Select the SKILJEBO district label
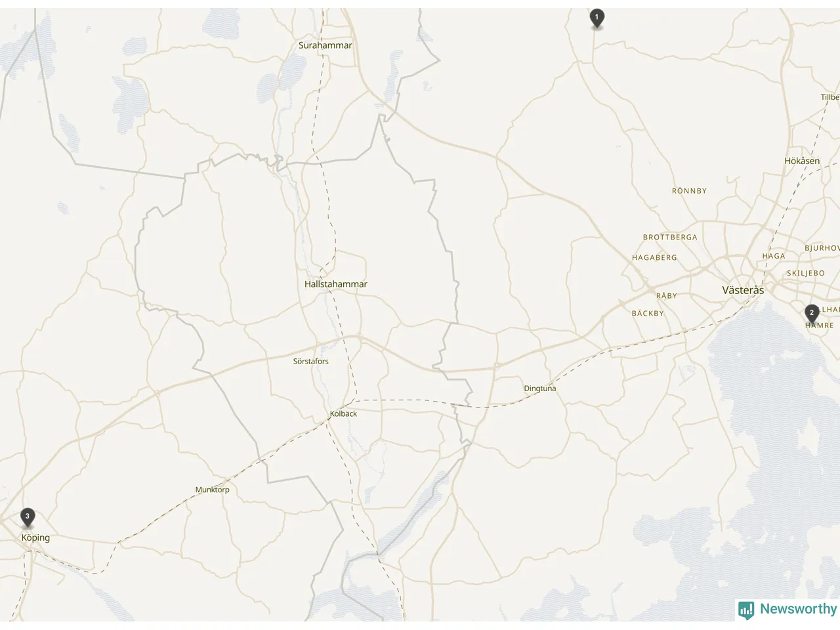The height and width of the screenshot is (630, 840). [x=806, y=273]
